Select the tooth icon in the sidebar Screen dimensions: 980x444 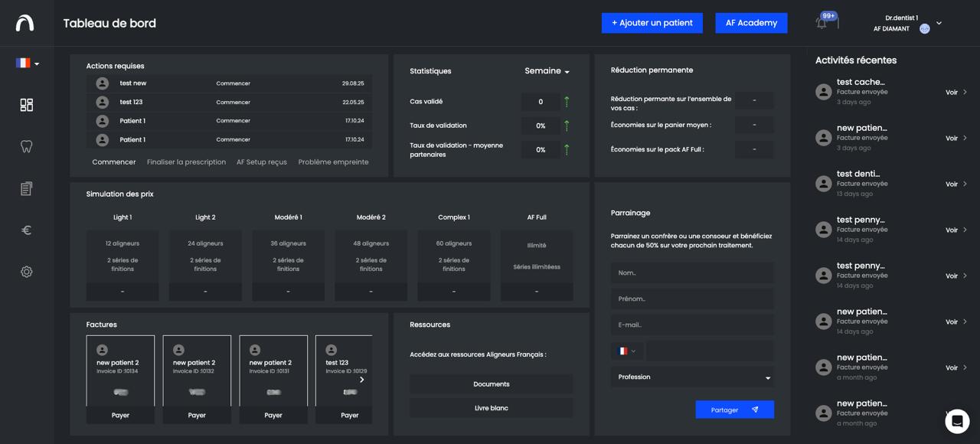coord(26,146)
